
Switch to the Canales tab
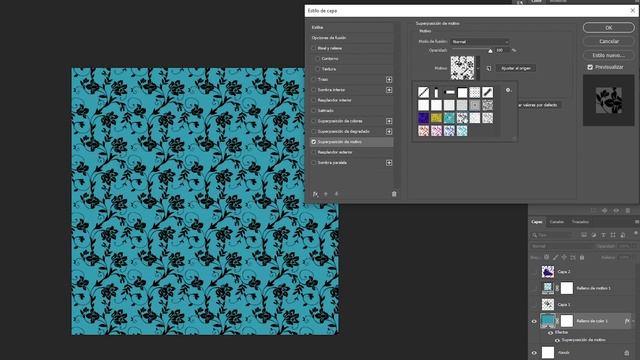tap(557, 222)
